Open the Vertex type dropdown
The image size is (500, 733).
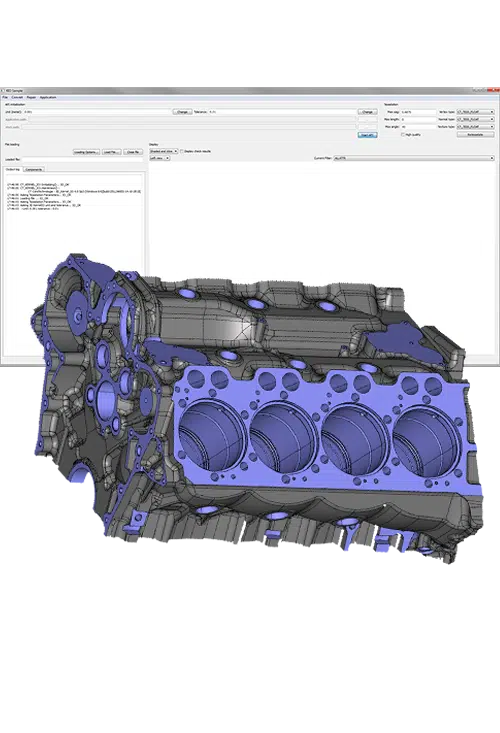pyautogui.click(x=475, y=112)
